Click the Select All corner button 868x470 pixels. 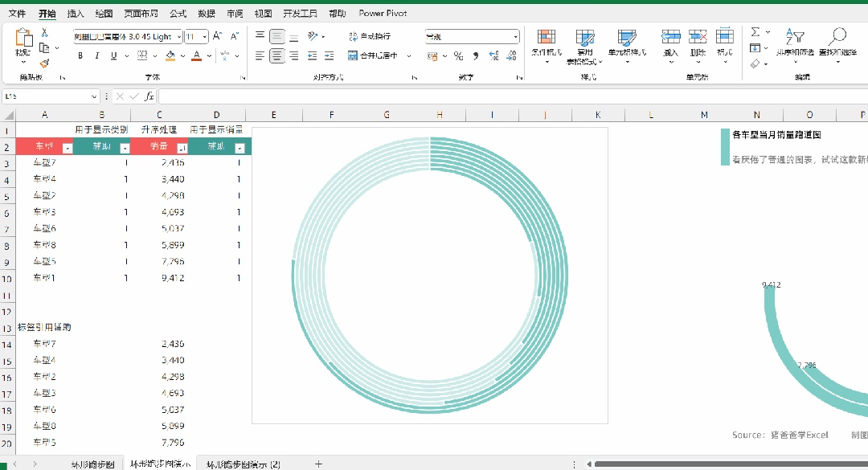tap(8, 115)
